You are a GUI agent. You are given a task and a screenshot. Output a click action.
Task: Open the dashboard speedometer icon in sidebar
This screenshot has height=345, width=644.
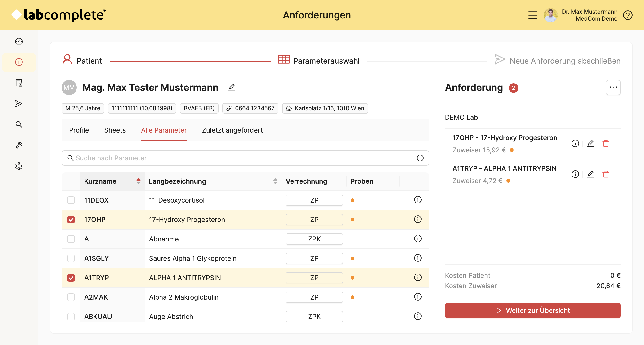(19, 41)
